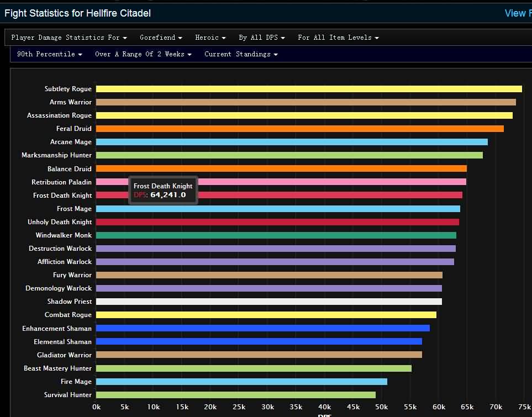Click the Combat Rogue yellow bar
The height and width of the screenshot is (417, 532).
point(266,315)
